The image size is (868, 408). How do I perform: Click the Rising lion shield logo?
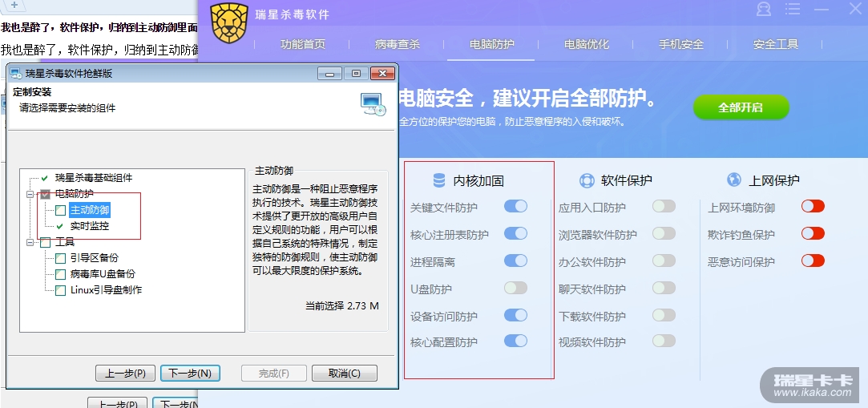pyautogui.click(x=230, y=23)
